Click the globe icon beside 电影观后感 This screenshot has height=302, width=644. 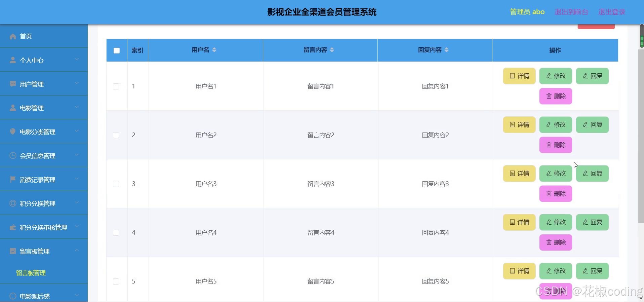(13, 296)
